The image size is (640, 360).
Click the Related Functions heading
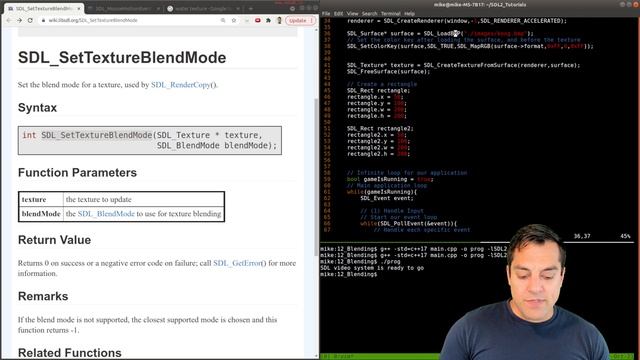click(70, 353)
